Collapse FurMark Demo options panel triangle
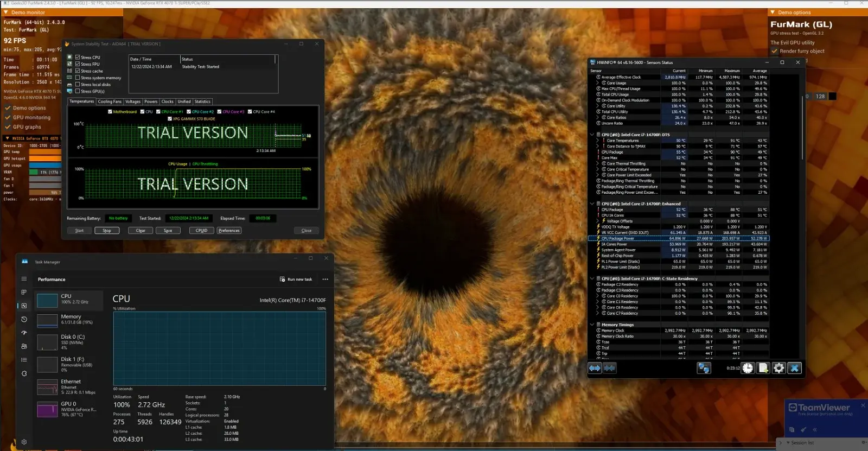 tap(773, 12)
